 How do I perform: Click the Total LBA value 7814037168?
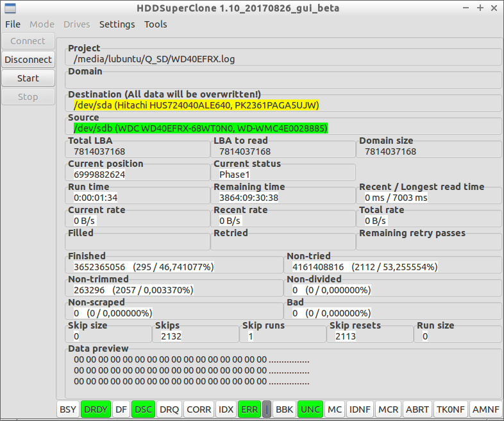(99, 151)
